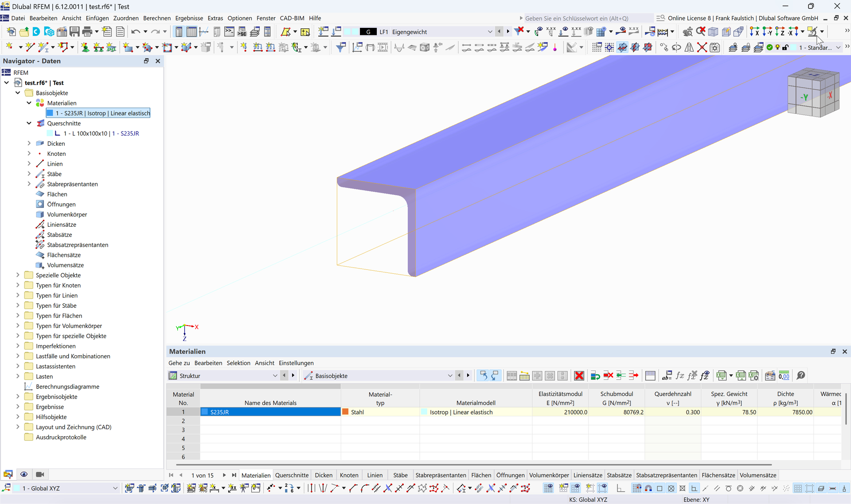The width and height of the screenshot is (851, 504).
Task: Toggle the Navigator Views camera tab
Action: point(40,474)
